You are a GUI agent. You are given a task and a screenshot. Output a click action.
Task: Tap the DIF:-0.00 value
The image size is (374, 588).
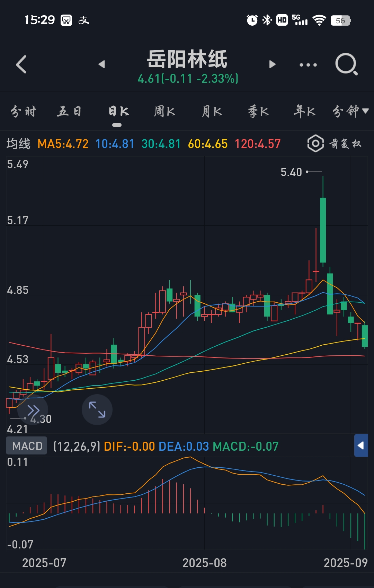[x=129, y=446]
